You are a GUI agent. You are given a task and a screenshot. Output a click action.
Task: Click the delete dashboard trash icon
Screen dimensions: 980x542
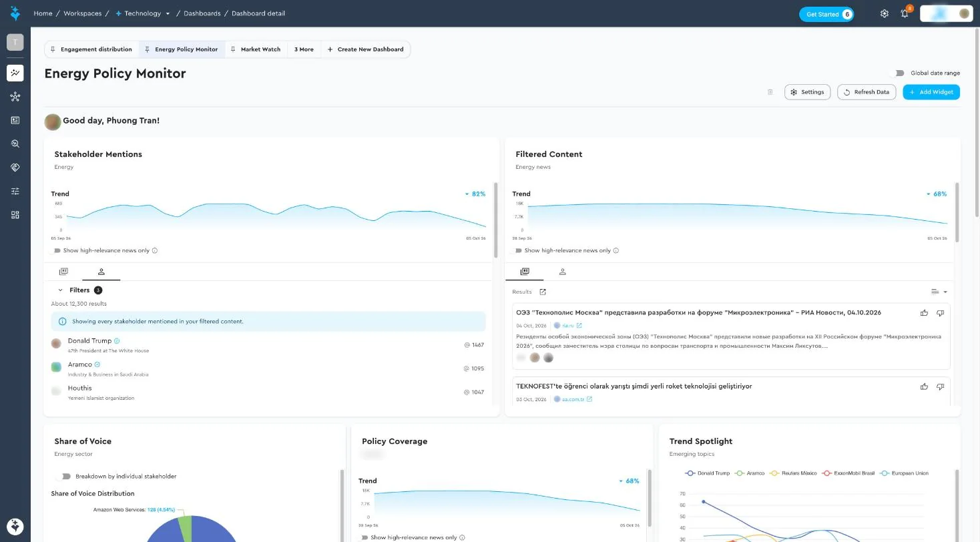(770, 92)
